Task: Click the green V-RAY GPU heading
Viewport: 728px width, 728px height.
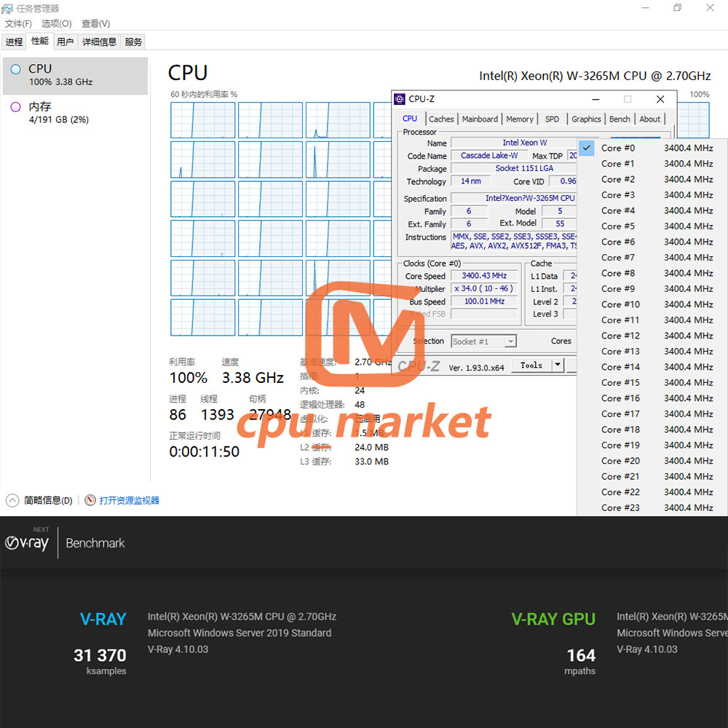Action: (x=553, y=620)
